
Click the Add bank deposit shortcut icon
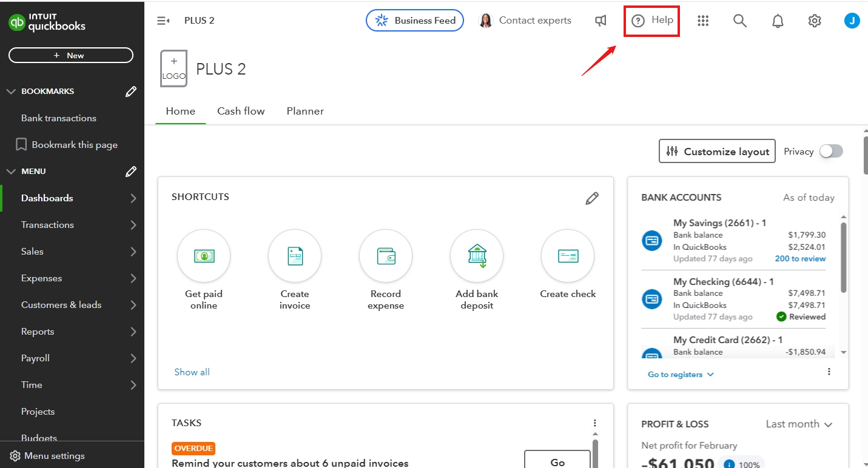477,256
